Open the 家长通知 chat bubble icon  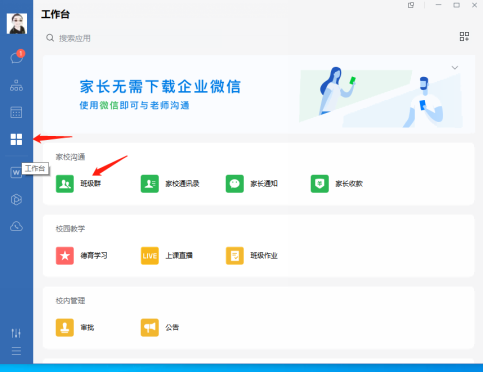tap(235, 184)
